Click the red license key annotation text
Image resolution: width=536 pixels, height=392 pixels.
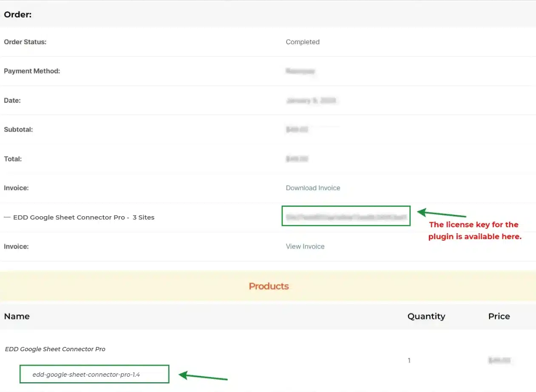click(474, 231)
